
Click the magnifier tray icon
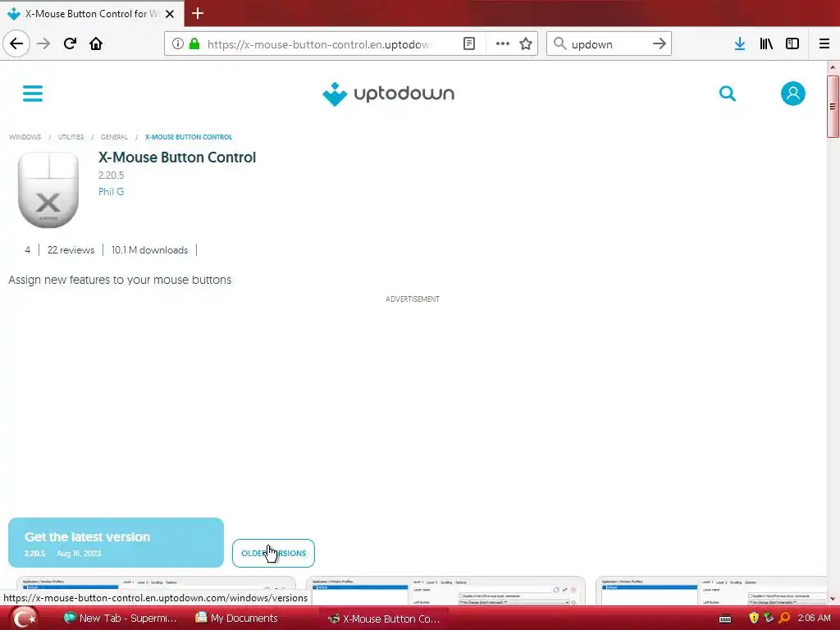[x=784, y=619]
